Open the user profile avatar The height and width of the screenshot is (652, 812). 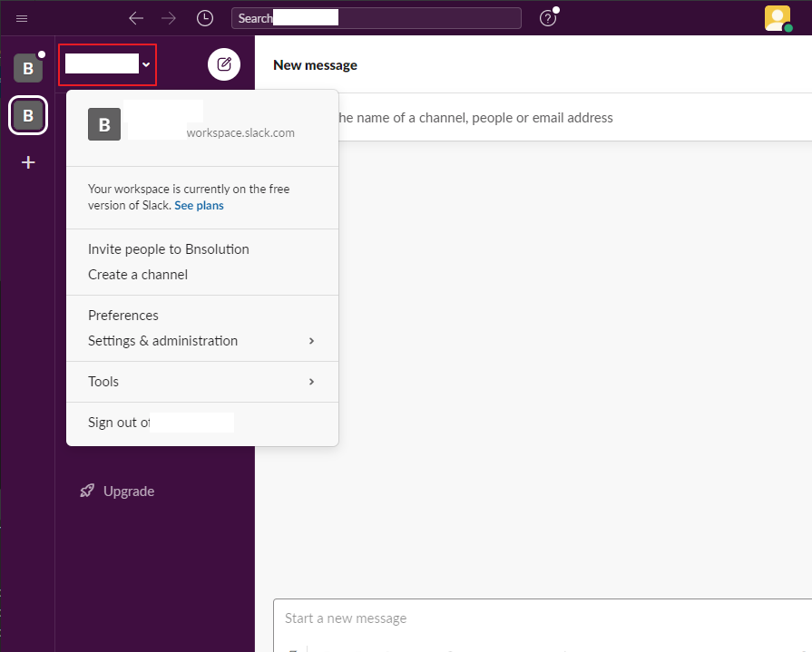(778, 19)
